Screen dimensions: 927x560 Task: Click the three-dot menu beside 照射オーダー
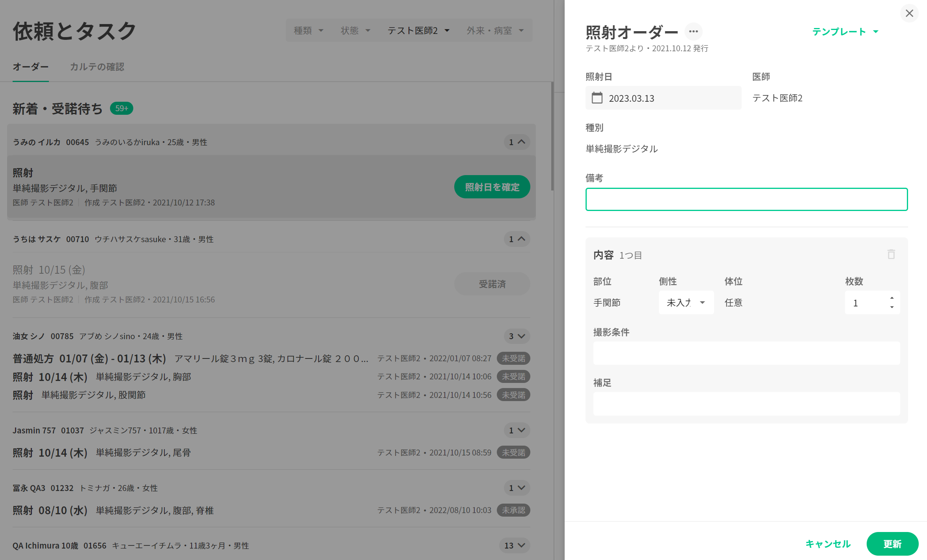[x=693, y=32]
